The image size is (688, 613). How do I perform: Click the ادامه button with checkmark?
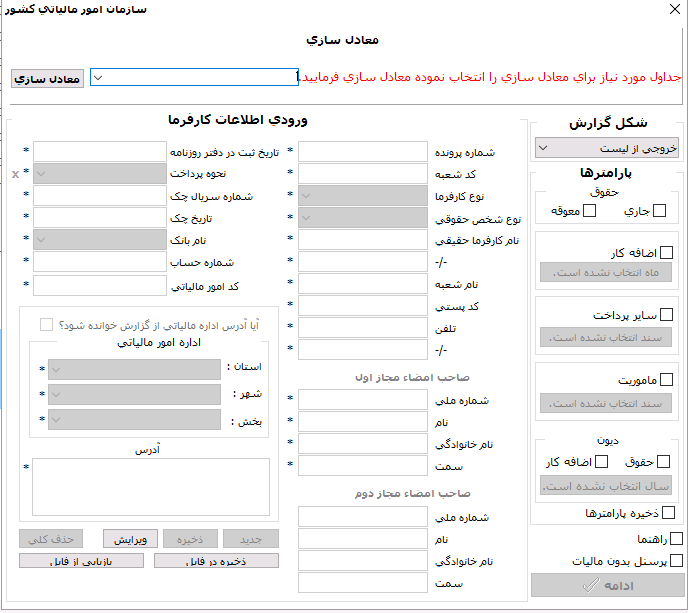click(607, 585)
